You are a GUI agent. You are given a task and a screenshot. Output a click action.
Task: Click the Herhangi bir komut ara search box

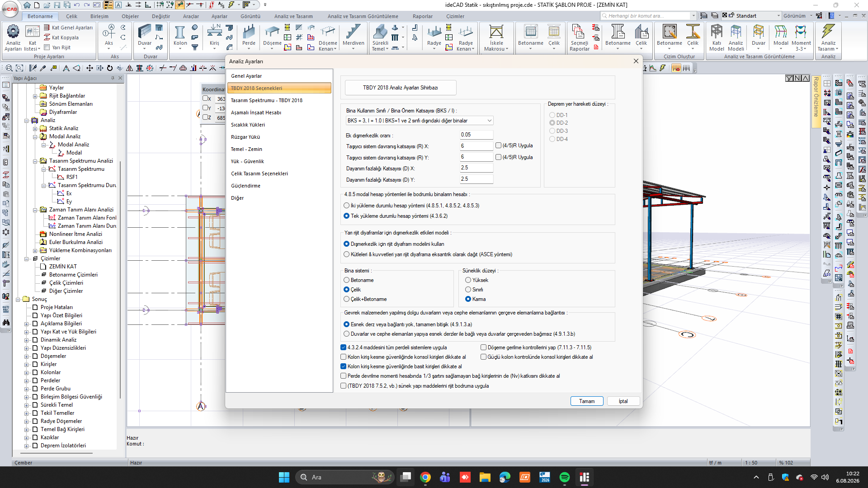(x=648, y=16)
